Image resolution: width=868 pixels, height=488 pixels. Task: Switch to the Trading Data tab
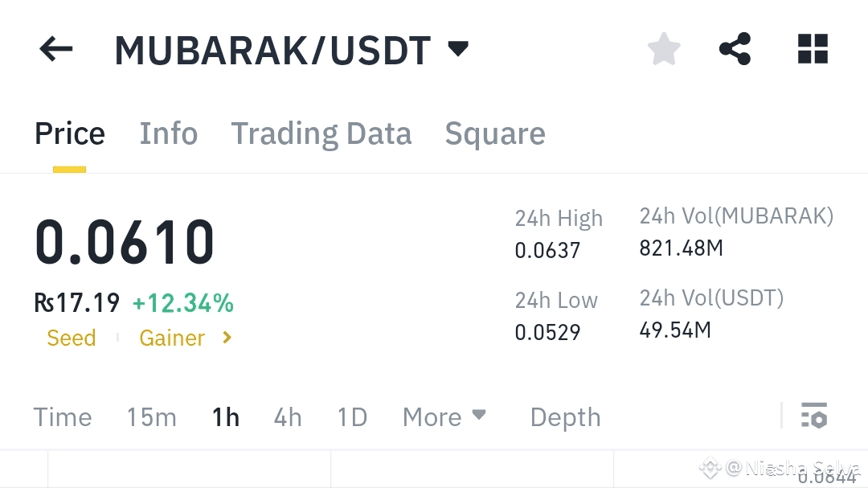click(x=321, y=133)
